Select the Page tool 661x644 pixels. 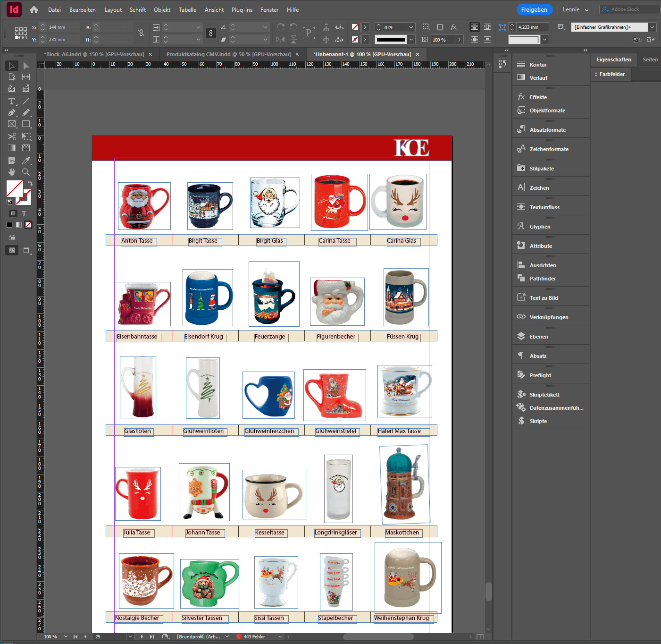12,77
